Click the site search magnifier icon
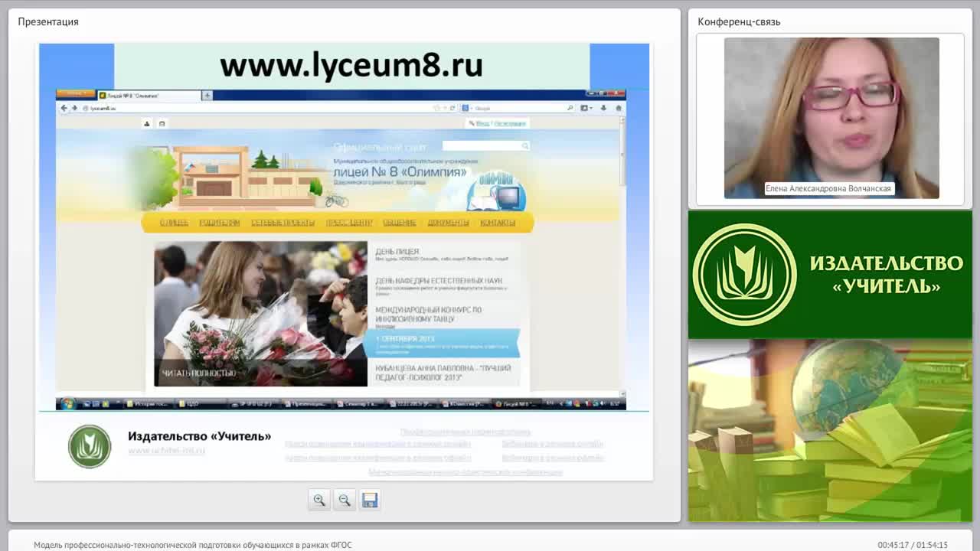The width and height of the screenshot is (980, 551). pos(525,145)
